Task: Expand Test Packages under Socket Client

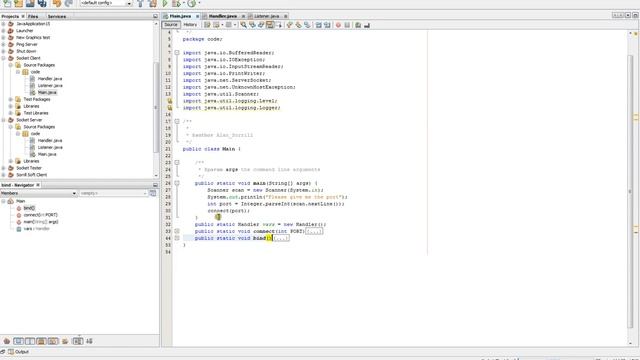Action: [x=11, y=100]
